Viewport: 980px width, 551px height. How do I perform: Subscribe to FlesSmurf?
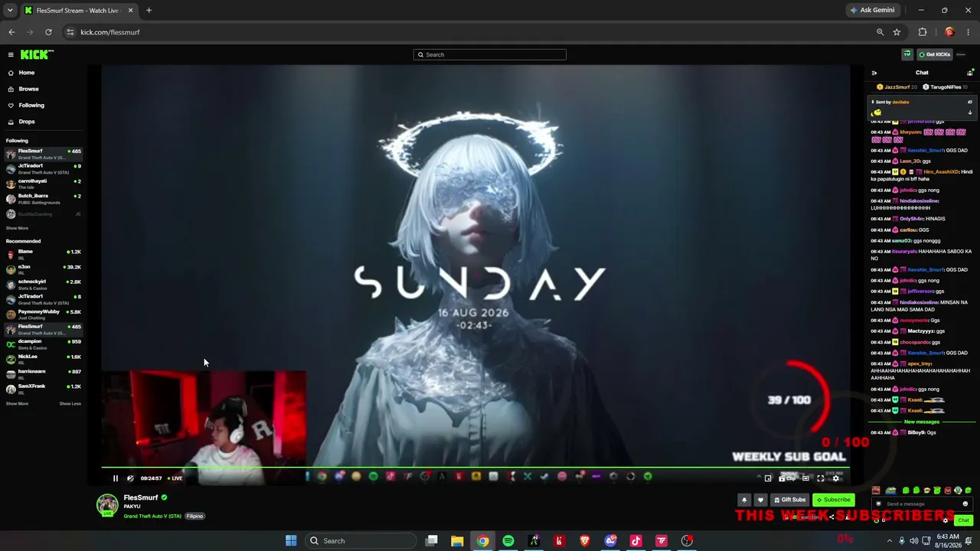(x=833, y=500)
